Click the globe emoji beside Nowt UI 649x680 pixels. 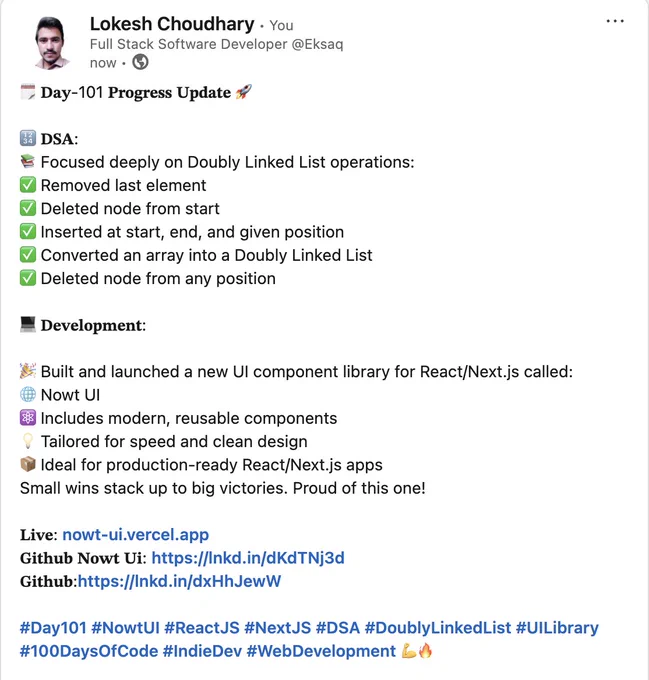coord(28,395)
